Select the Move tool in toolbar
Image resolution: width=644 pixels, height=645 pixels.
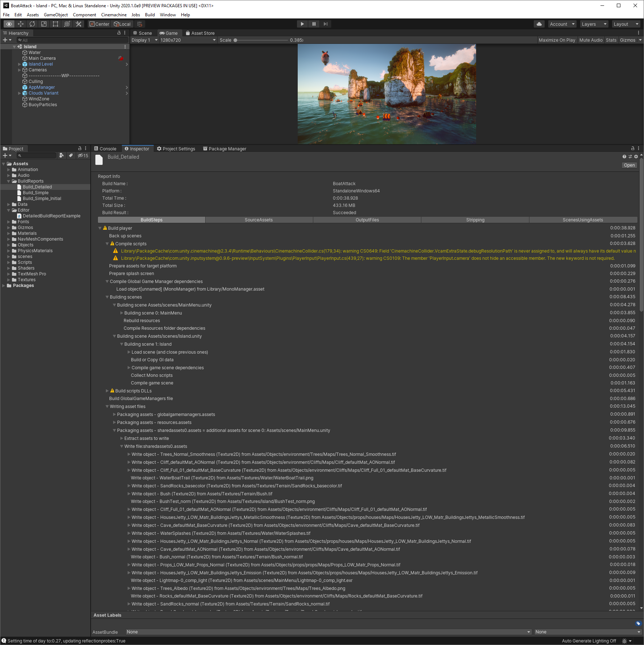coord(21,24)
